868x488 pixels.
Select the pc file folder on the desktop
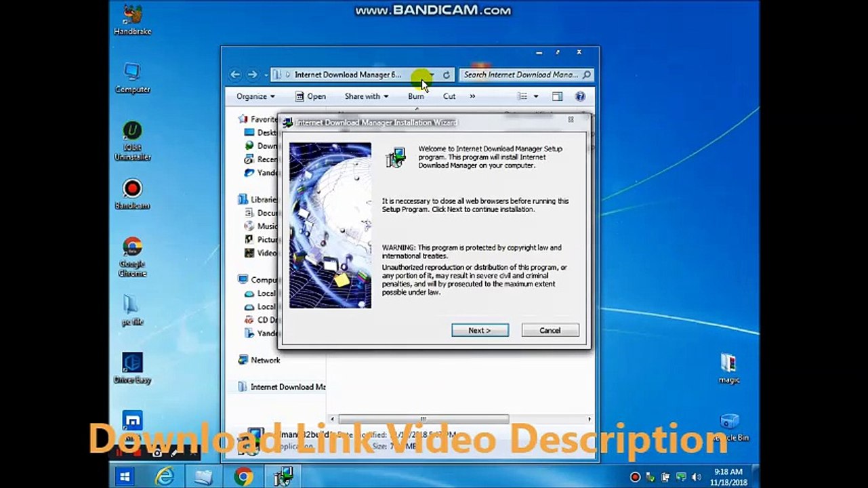pos(132,311)
